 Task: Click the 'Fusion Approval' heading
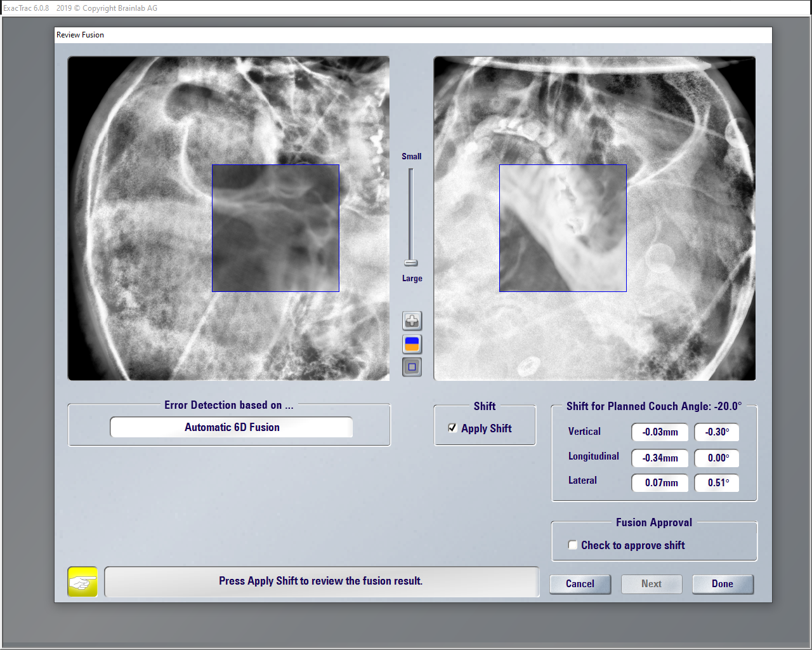[654, 522]
